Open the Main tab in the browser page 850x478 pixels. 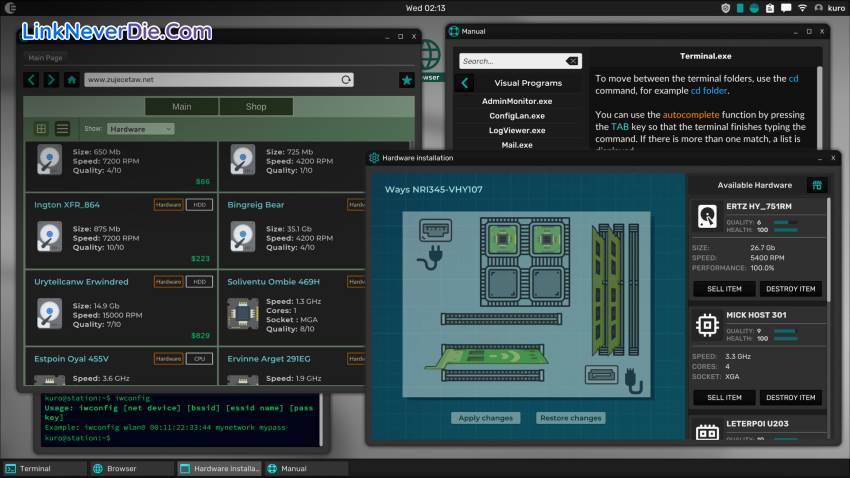(x=181, y=107)
